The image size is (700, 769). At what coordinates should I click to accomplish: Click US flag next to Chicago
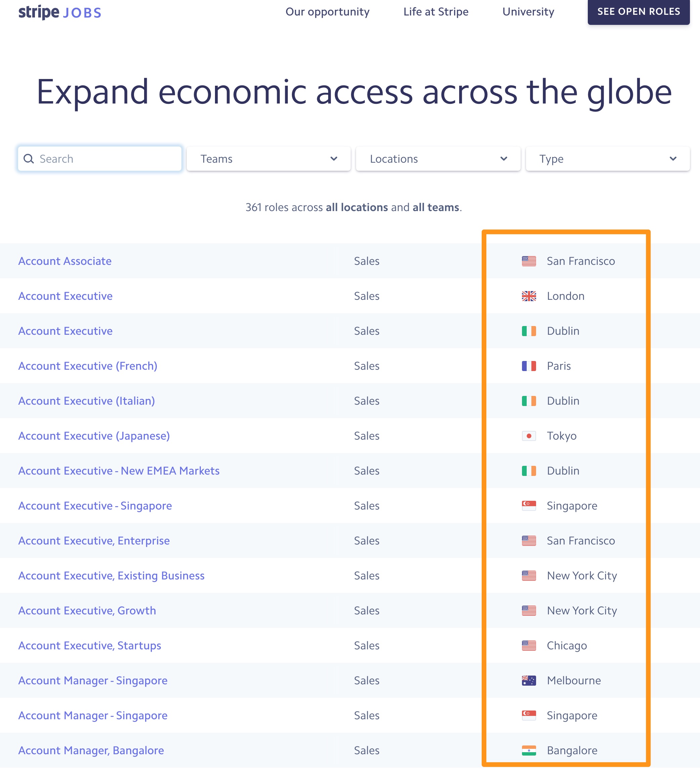pyautogui.click(x=529, y=645)
